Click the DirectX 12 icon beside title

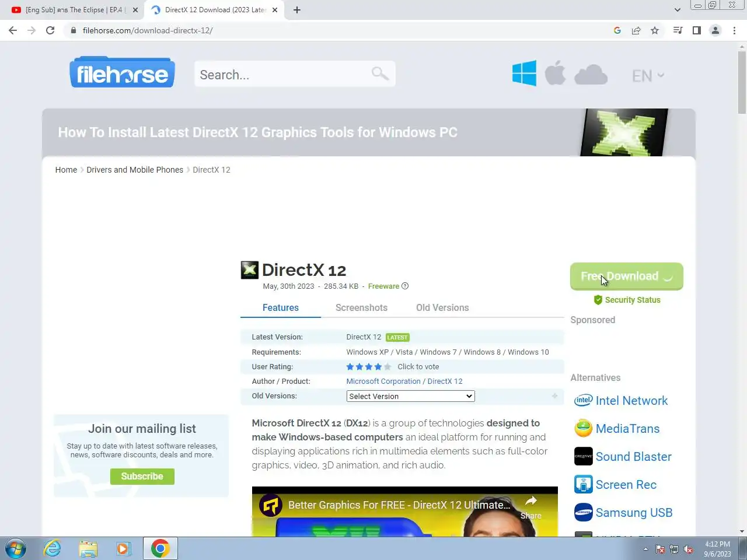click(x=250, y=270)
